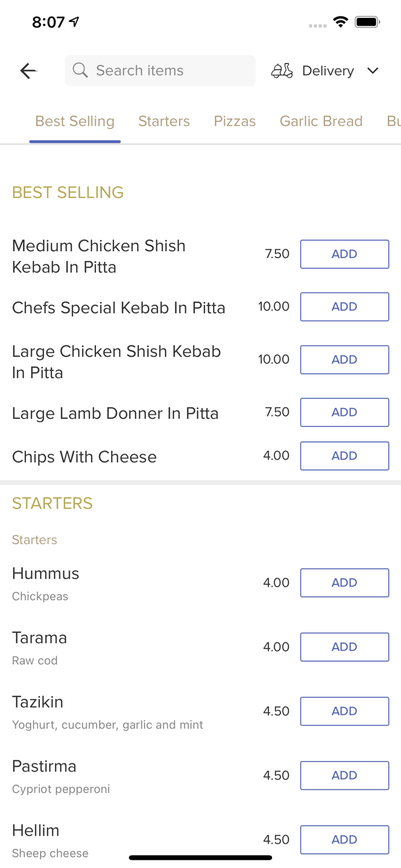Click the search magnifier icon

[80, 70]
